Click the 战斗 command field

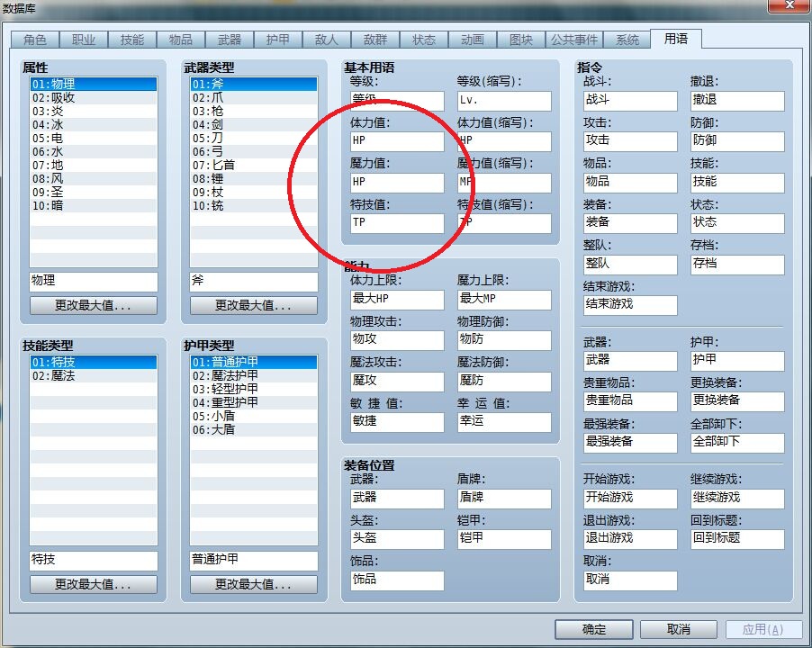[x=630, y=101]
